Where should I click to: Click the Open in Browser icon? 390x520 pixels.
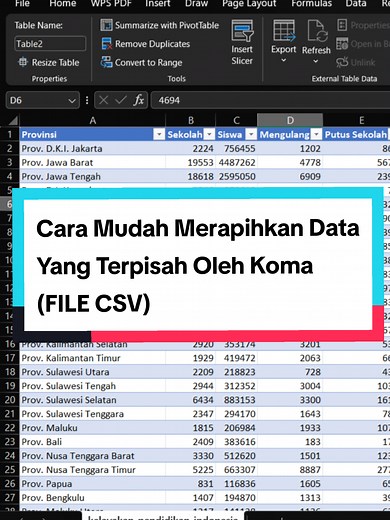coord(342,44)
